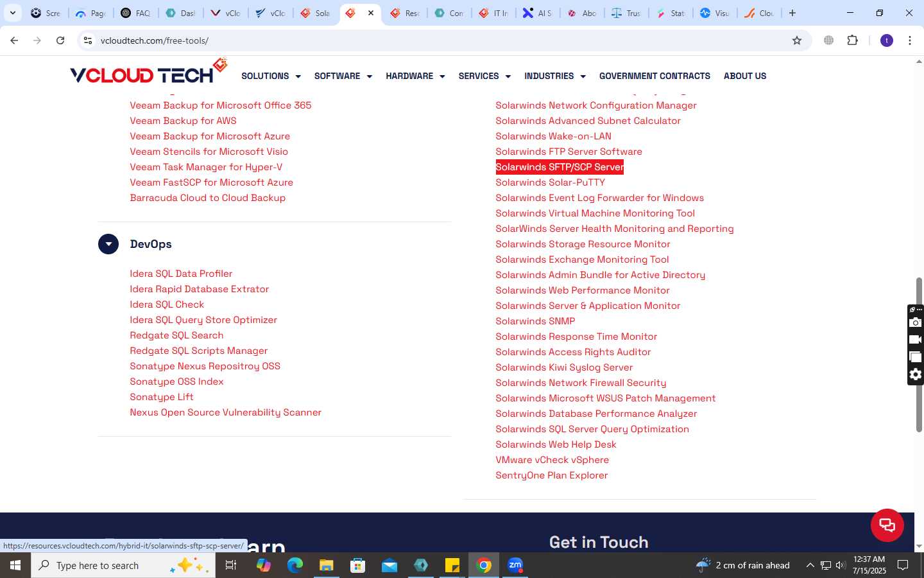Viewport: 924px width, 578px height.
Task: Reload the page with the refresh icon
Action: coord(60,40)
